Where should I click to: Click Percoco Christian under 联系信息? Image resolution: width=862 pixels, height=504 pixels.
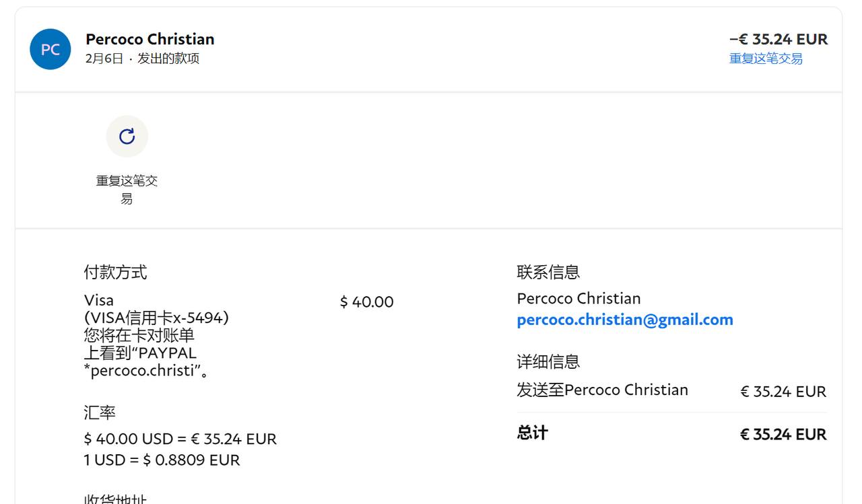[578, 299]
